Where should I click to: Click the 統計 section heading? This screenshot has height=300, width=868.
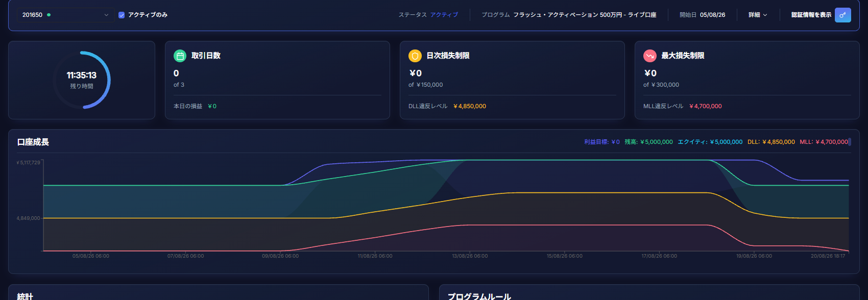[x=25, y=296]
